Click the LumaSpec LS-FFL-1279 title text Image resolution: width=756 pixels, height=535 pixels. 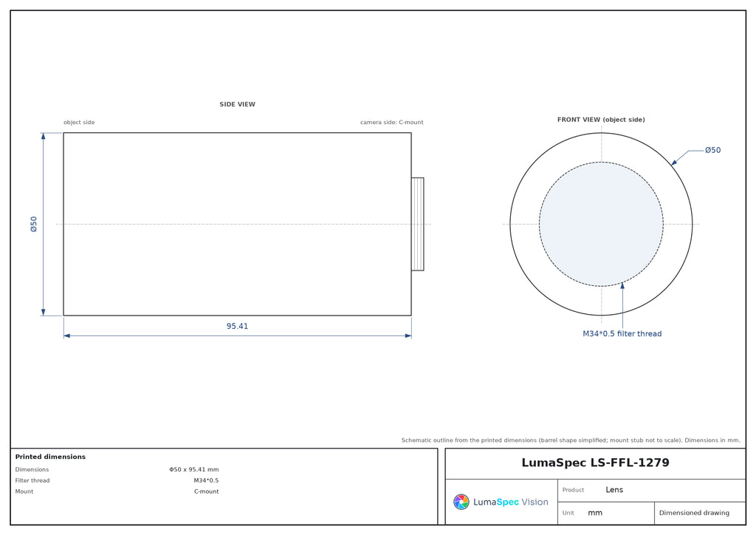coord(595,463)
